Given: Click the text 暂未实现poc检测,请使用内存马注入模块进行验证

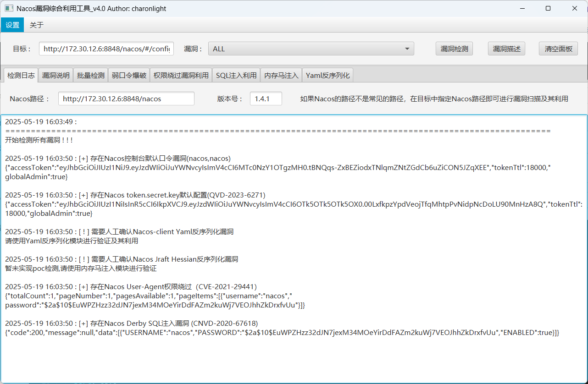Looking at the screenshot, I should click(81, 268).
